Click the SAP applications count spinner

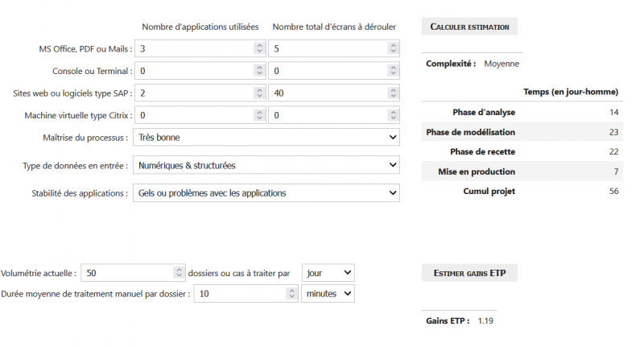pyautogui.click(x=259, y=93)
